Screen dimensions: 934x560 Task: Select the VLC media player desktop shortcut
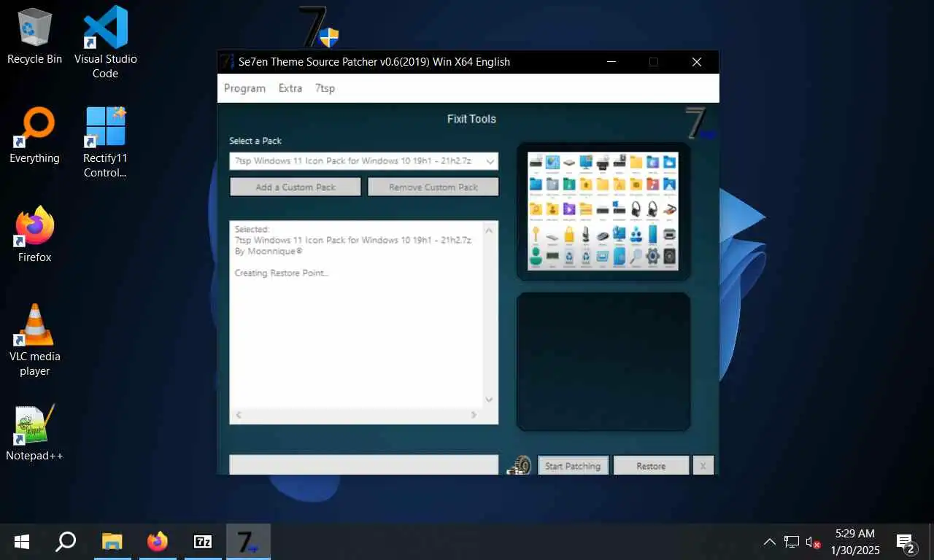(x=34, y=341)
